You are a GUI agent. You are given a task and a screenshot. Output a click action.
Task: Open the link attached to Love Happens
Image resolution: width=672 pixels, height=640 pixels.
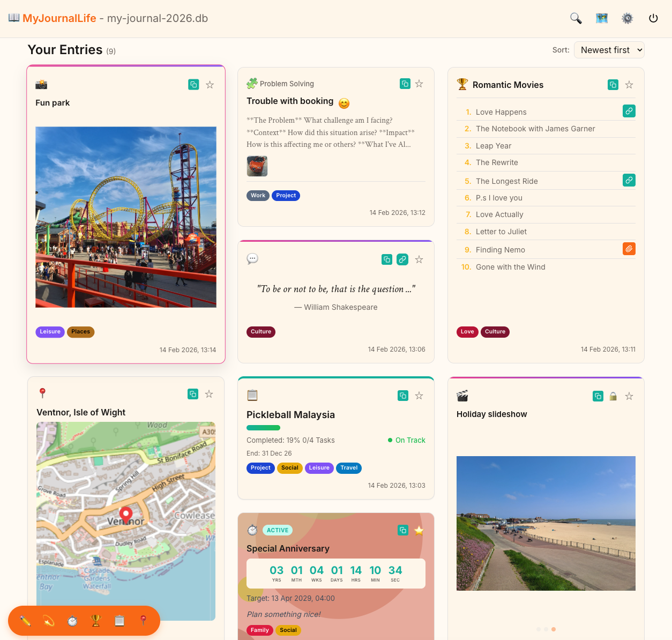point(629,111)
